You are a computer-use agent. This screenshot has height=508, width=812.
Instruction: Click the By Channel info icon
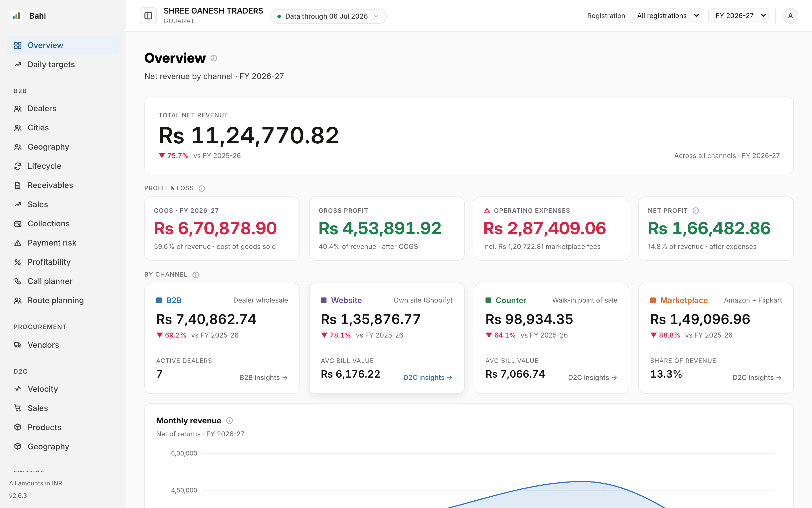(196, 275)
